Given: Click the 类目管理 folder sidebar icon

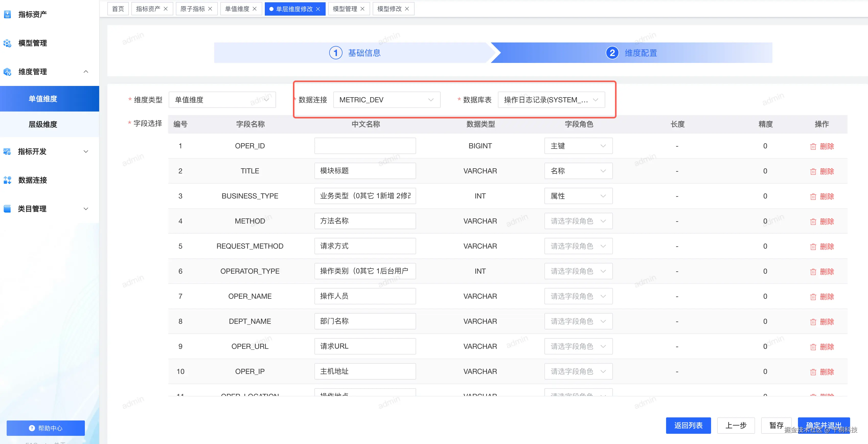Looking at the screenshot, I should 7,208.
